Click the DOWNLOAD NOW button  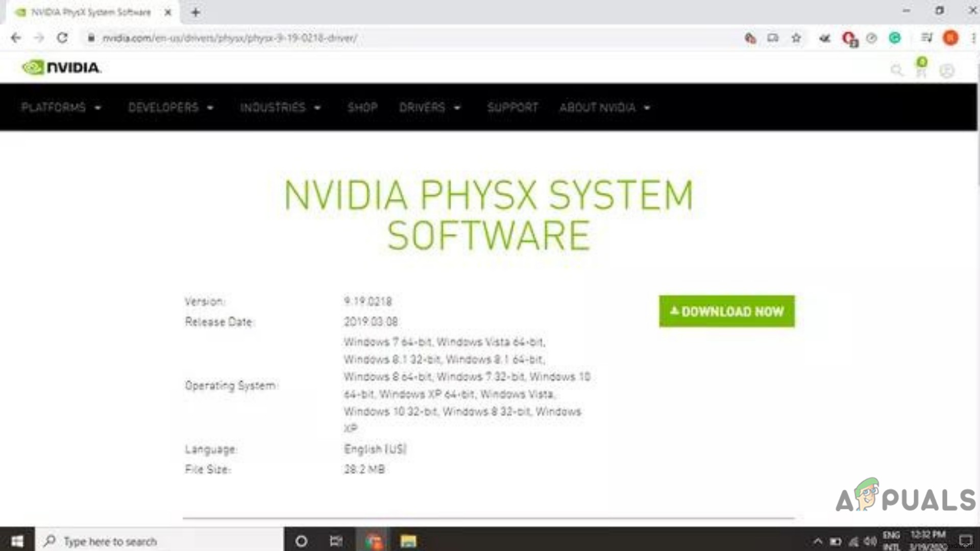tap(727, 312)
